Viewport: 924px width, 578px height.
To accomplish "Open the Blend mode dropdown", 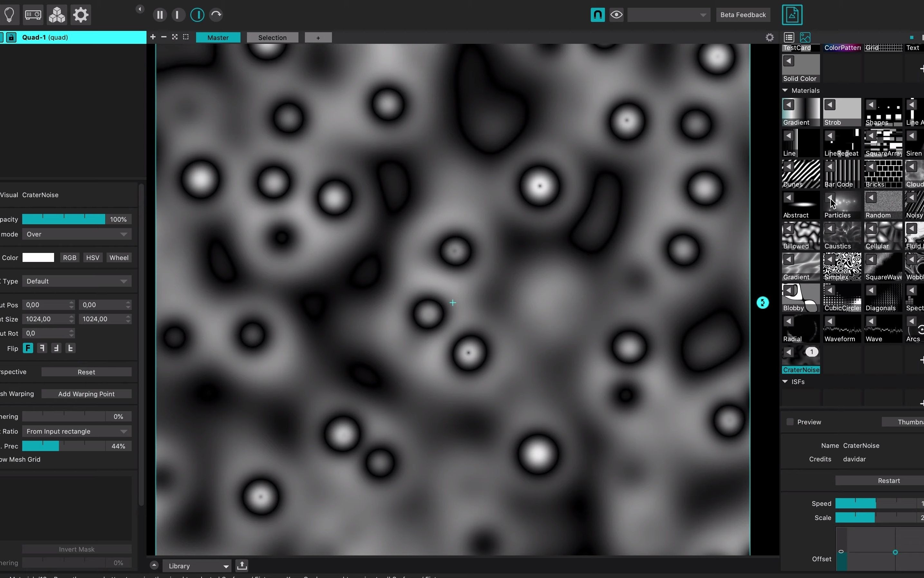I will click(75, 234).
